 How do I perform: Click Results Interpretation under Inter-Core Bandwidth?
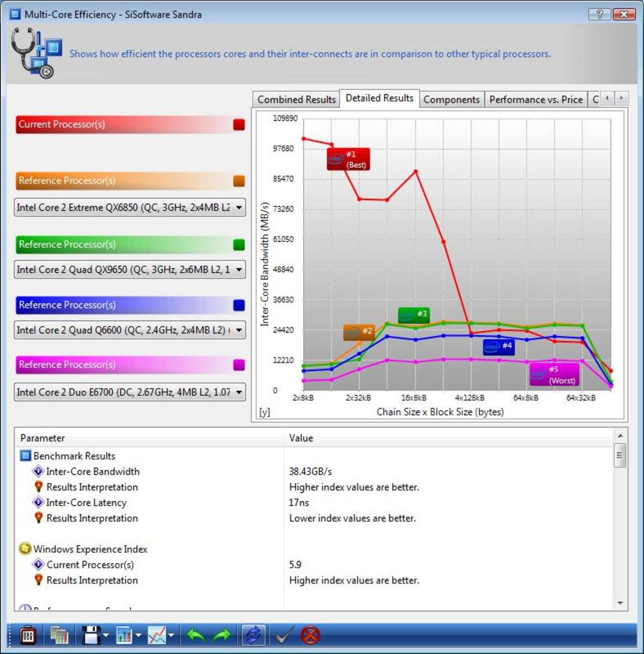92,487
